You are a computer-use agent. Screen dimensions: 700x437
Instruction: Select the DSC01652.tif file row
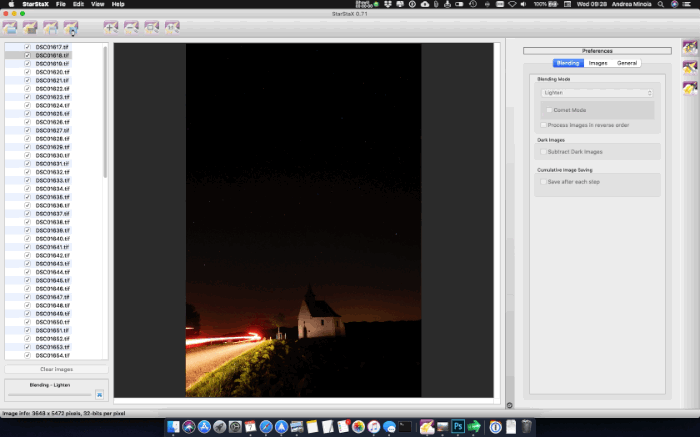point(38,339)
